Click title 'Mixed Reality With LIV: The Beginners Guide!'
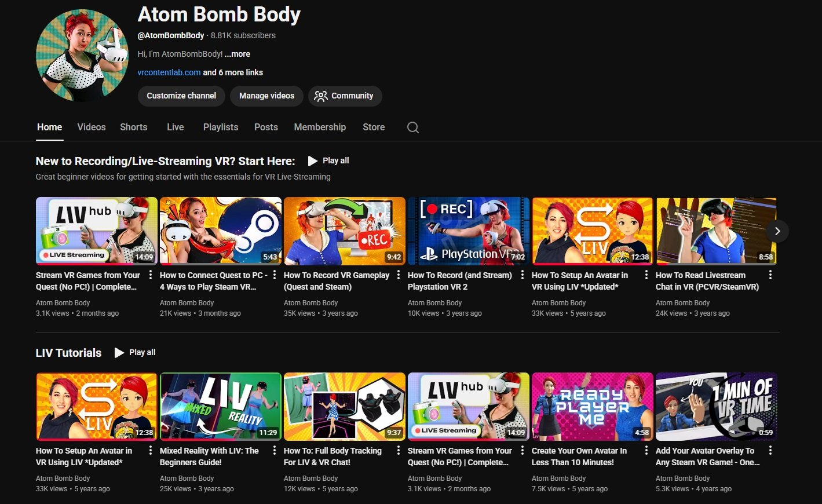 [x=209, y=456]
